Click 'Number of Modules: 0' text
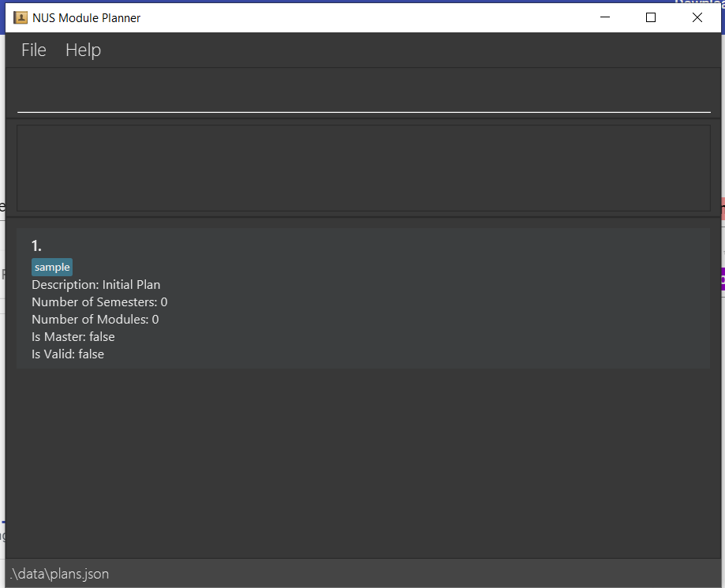Screen dimensions: 725x588 coord(95,319)
